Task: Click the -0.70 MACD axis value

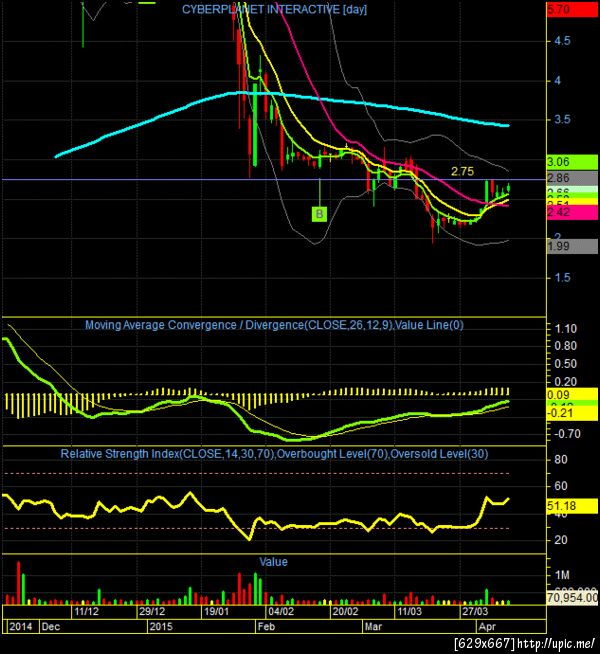Action: coord(567,434)
